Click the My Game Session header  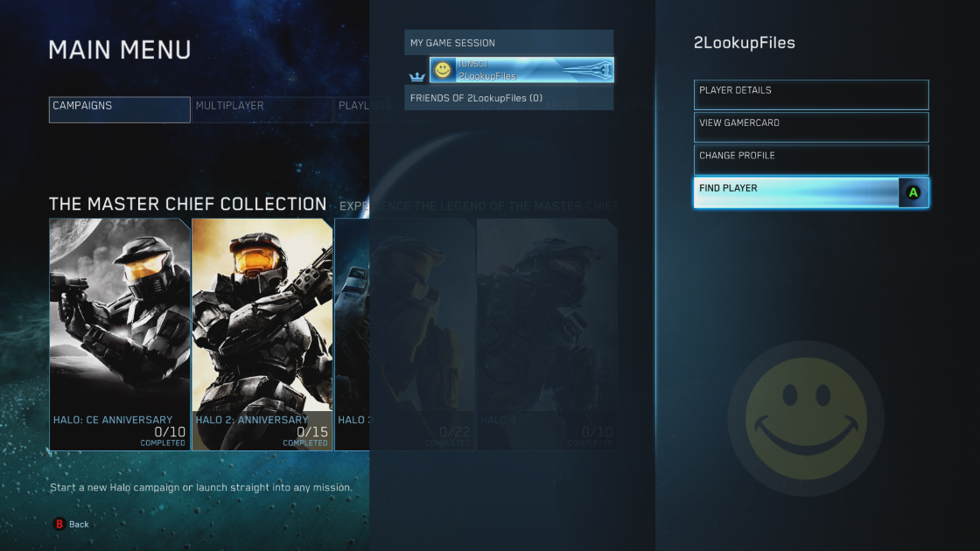point(508,43)
